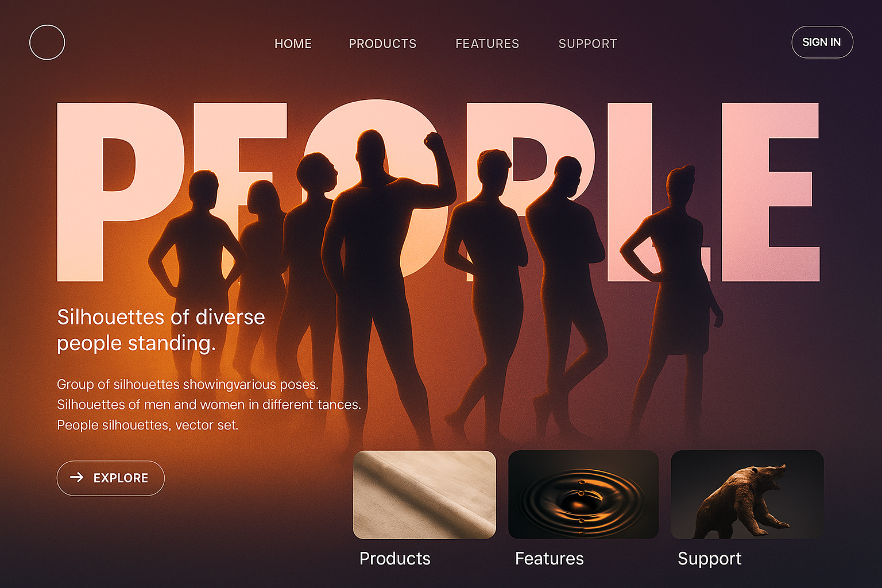Viewport: 882px width, 588px height.
Task: Click the 'People silhouettes, vector set.' text
Action: click(x=148, y=425)
